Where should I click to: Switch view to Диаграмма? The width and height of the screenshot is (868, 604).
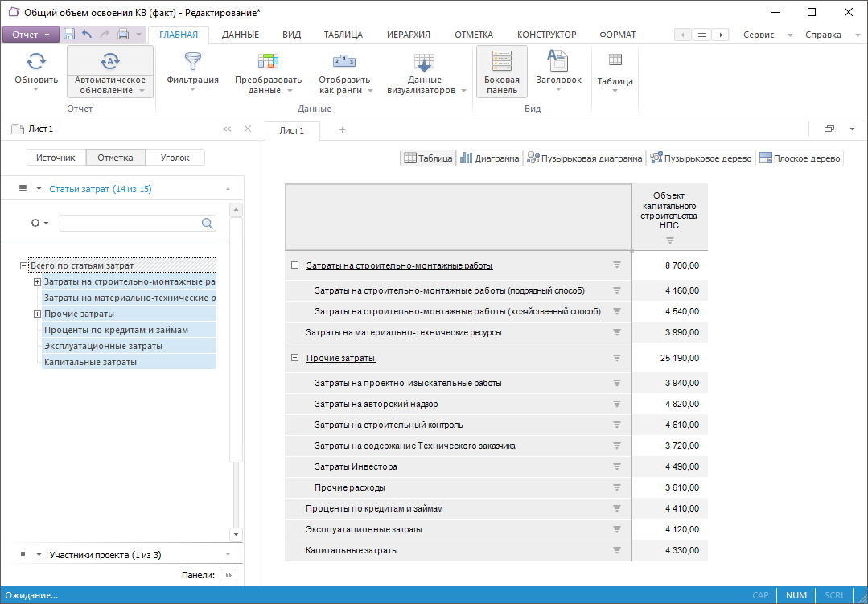point(489,158)
